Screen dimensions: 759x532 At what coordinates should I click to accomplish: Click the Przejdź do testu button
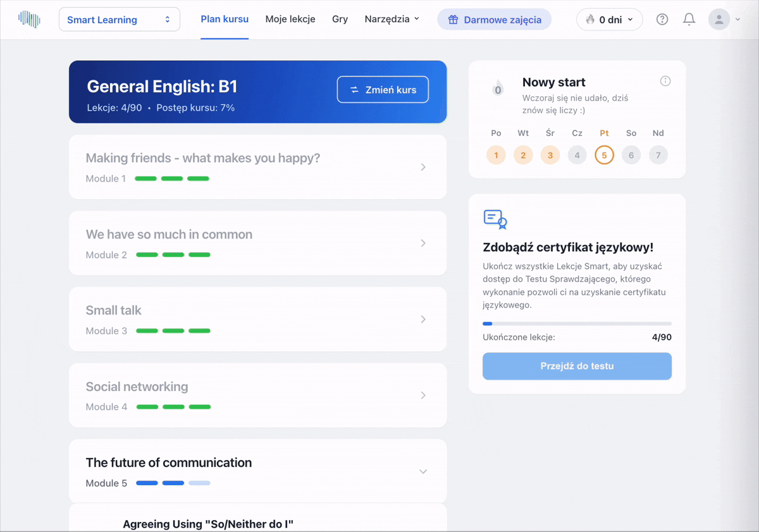577,366
